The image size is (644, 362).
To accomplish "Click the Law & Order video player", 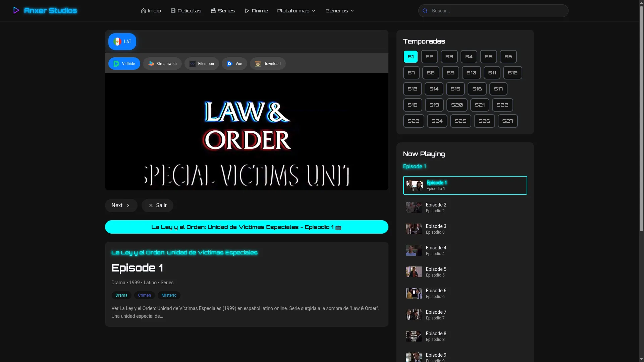I will pyautogui.click(x=247, y=132).
